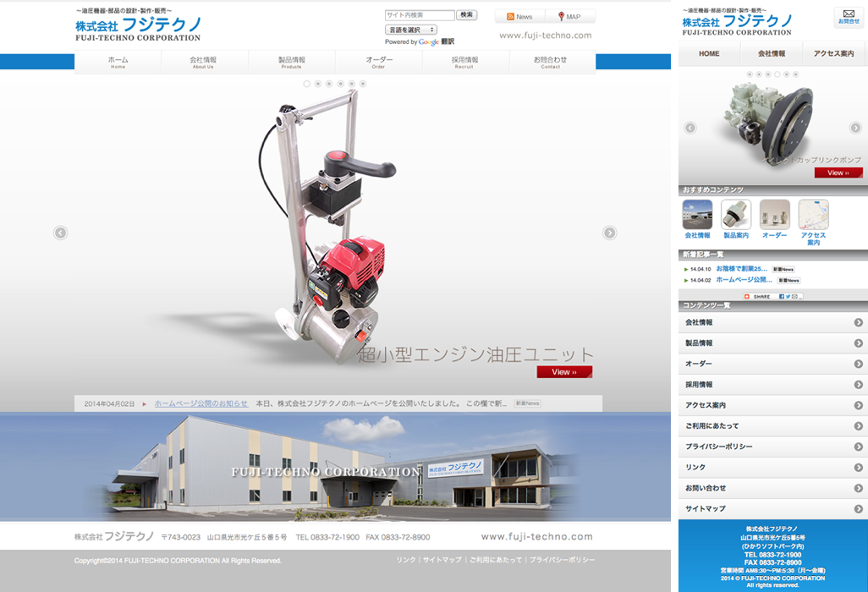Switch to 会社情報 tab in mobile header
868x592 pixels.
click(771, 53)
